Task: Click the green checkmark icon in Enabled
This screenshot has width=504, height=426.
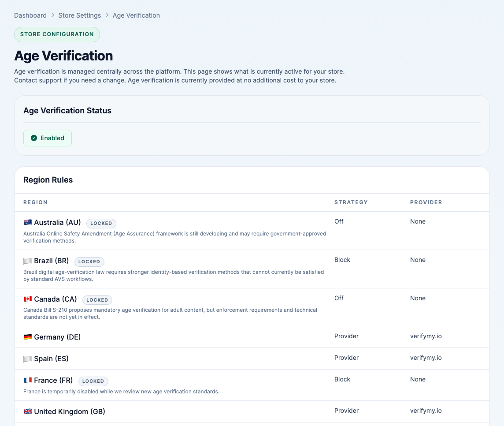Action: (x=34, y=138)
